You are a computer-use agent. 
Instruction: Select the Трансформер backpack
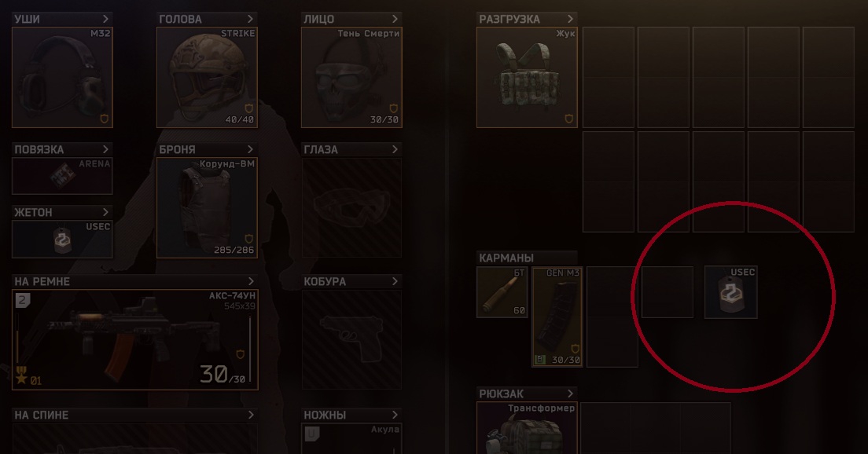coord(527,428)
